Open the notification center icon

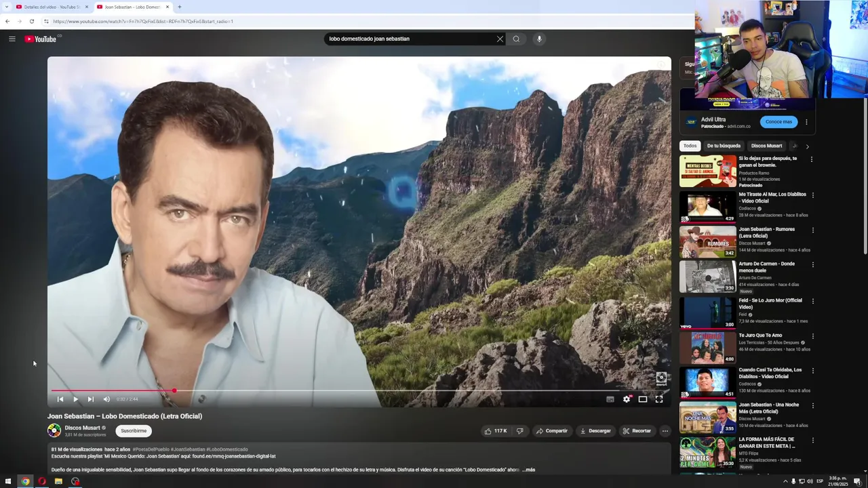point(857,481)
